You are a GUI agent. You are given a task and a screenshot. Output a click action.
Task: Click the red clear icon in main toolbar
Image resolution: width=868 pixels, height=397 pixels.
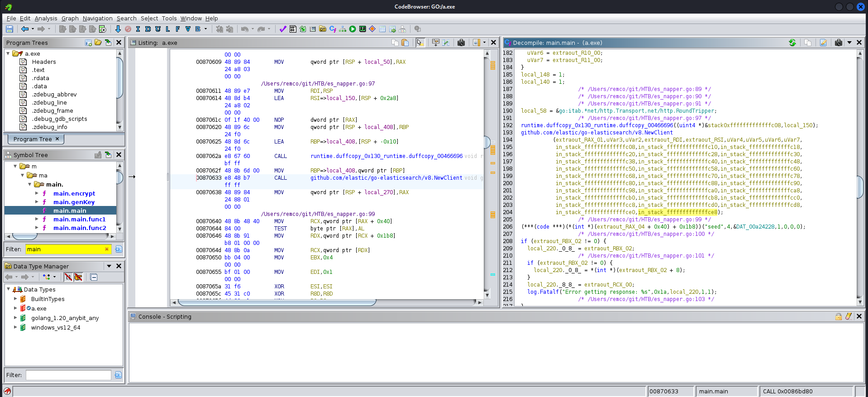tap(128, 29)
